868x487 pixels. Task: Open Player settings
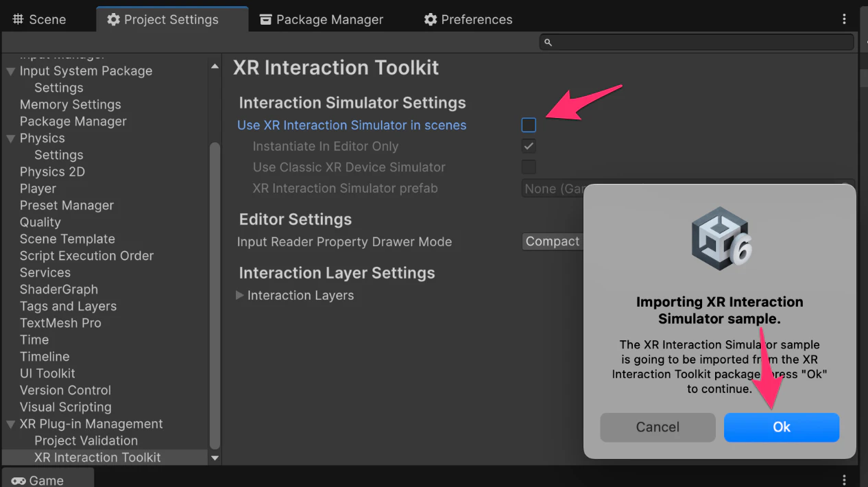pos(38,189)
